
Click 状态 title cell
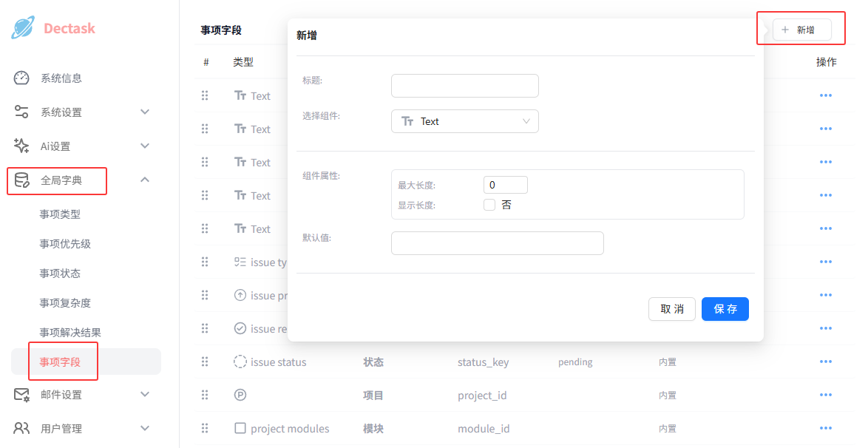pyautogui.click(x=373, y=362)
